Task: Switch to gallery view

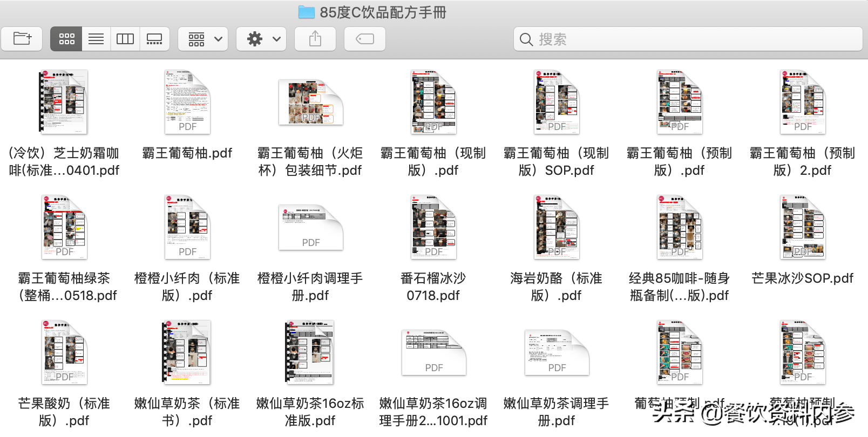Action: point(154,39)
